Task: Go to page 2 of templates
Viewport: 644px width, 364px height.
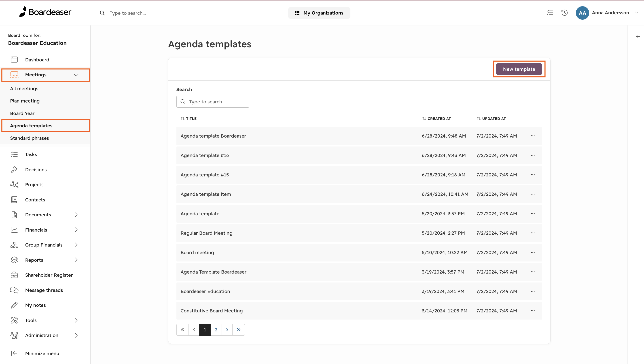Action: click(x=216, y=330)
